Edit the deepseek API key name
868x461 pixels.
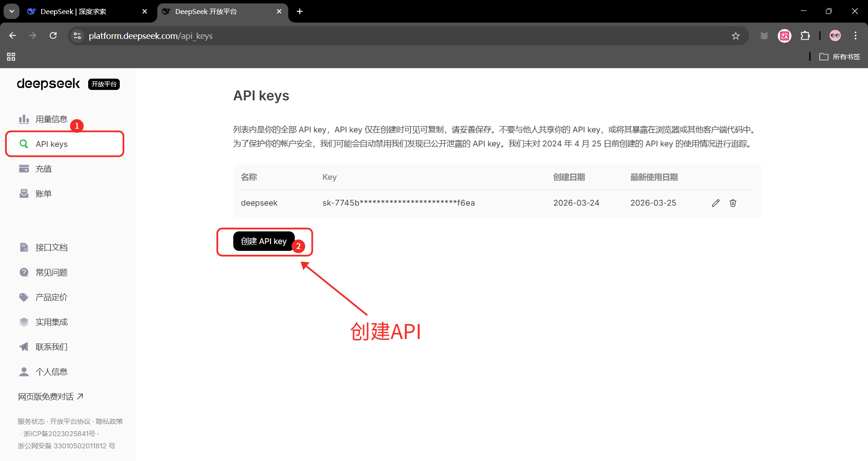(716, 203)
